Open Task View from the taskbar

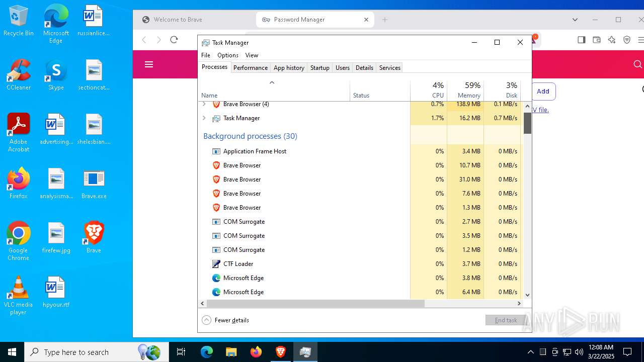point(181,352)
